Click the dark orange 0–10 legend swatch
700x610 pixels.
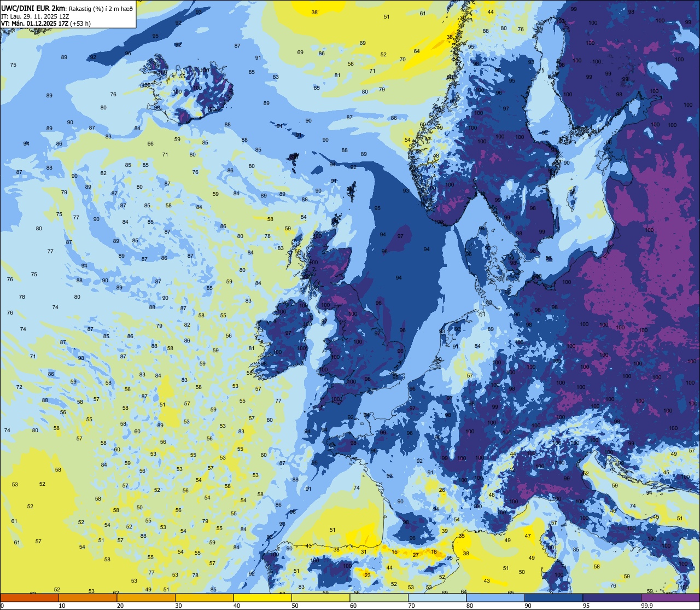[x=30, y=598]
